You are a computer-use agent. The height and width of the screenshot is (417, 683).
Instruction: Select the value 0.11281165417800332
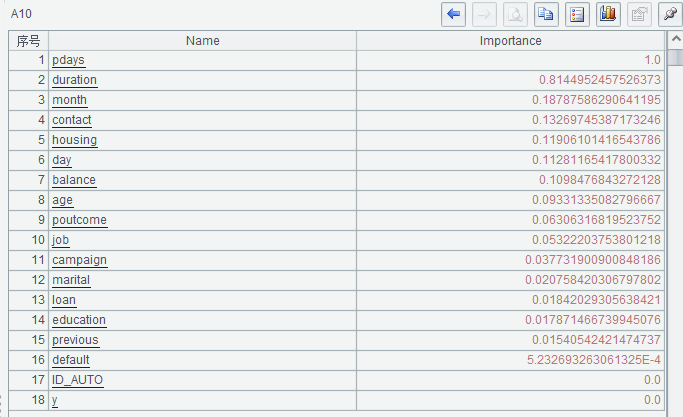tap(596, 160)
